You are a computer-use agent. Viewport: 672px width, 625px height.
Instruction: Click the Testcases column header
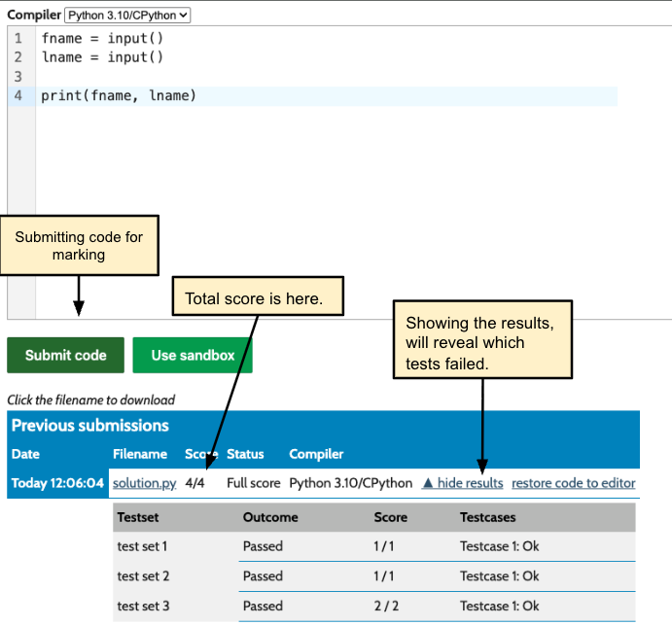coord(487,517)
